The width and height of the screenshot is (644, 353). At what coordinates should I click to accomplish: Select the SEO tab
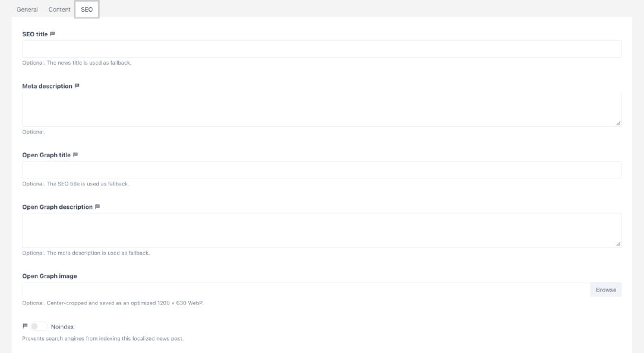tap(87, 9)
